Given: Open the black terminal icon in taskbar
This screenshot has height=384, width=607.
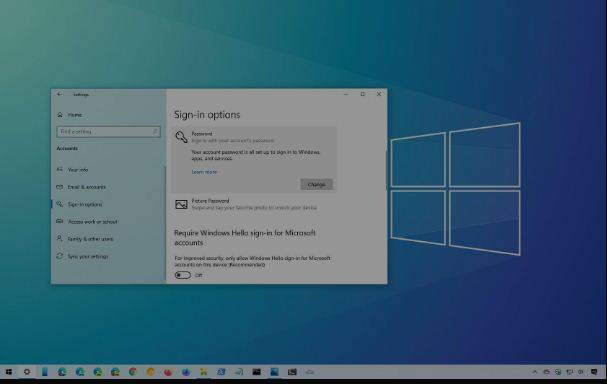Looking at the screenshot, I should coord(256,372).
